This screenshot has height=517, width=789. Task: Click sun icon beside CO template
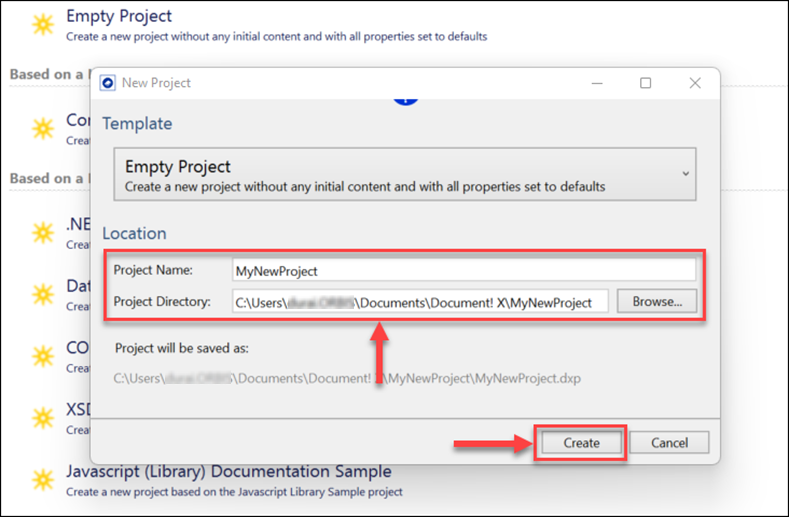tap(42, 356)
